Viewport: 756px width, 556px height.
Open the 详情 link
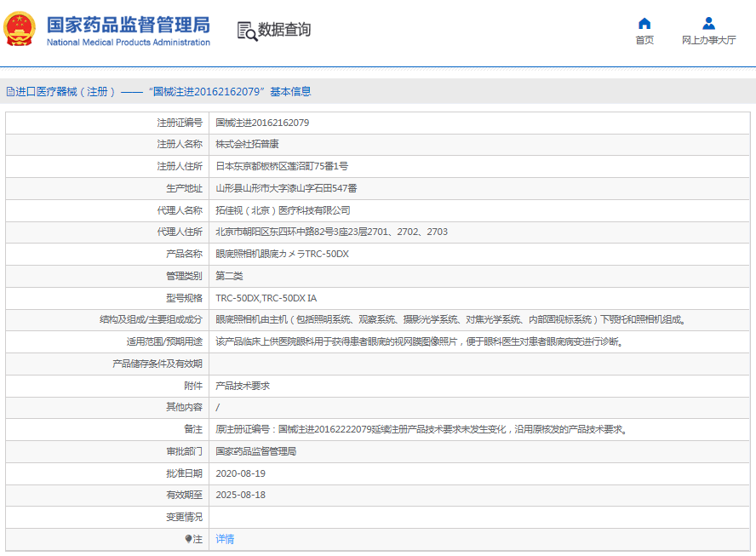coord(225,539)
